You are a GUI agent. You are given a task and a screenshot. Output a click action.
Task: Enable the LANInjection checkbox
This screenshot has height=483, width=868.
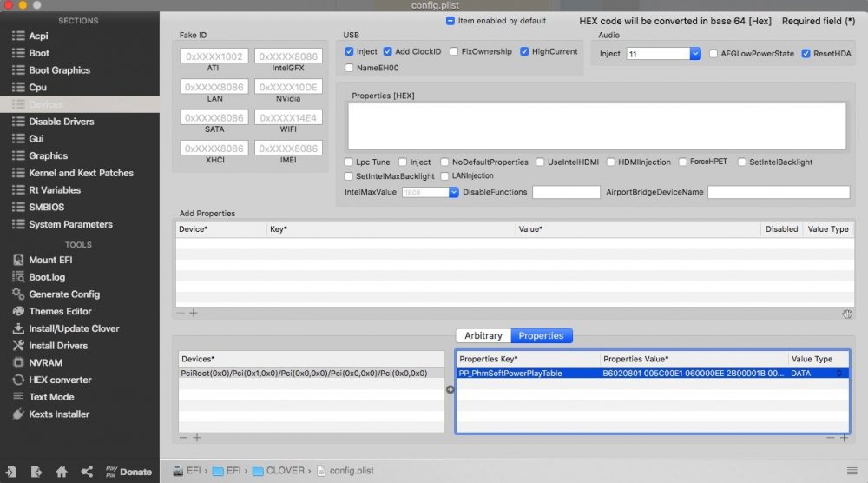point(444,176)
